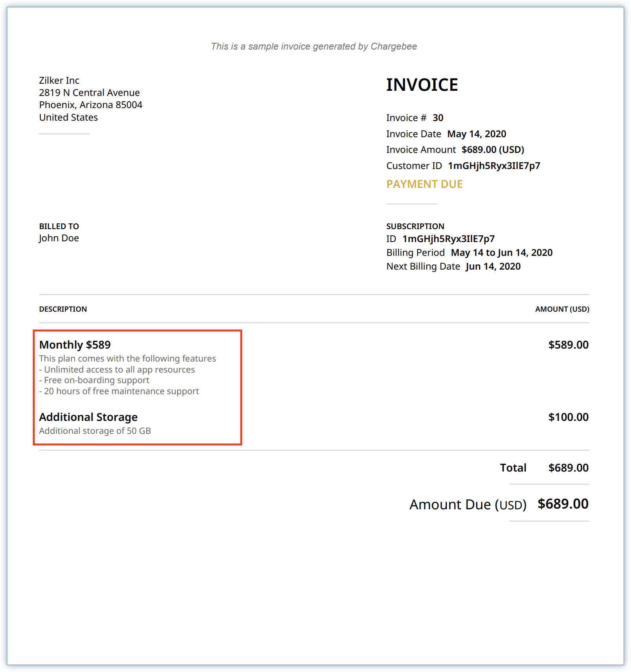Click the billing period May 14 to Jun 14
631x672 pixels.
tap(501, 253)
